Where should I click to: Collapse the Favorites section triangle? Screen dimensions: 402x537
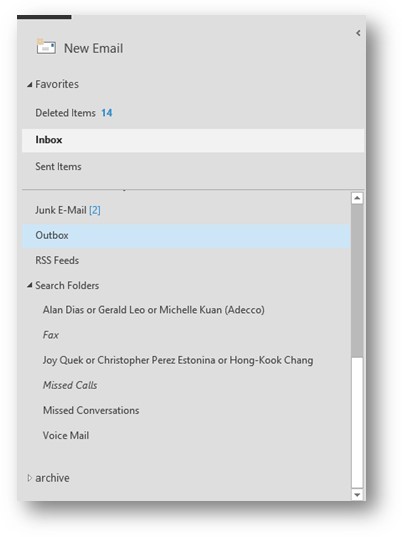[30, 85]
